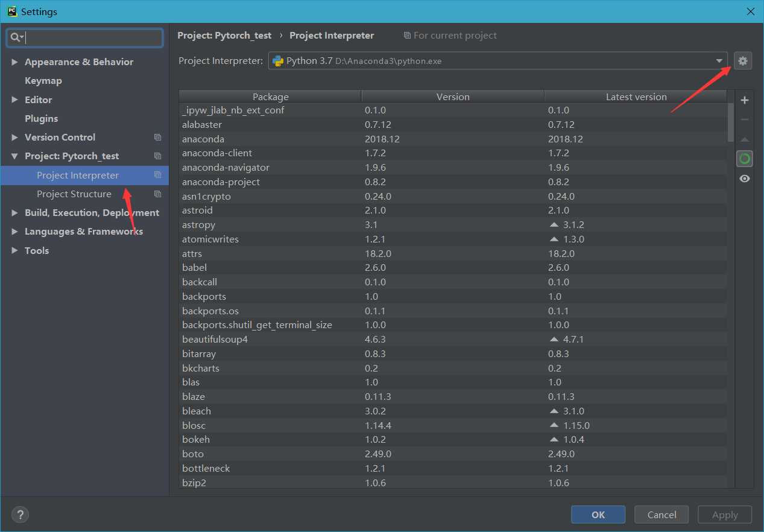Click the Cancel button

pyautogui.click(x=661, y=515)
